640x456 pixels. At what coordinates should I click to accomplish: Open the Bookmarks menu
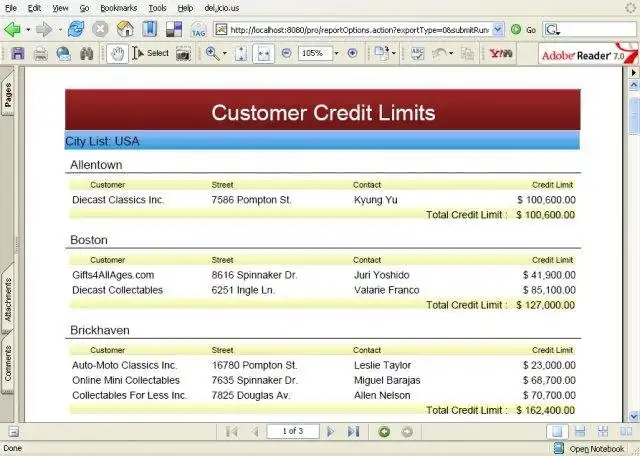119,8
